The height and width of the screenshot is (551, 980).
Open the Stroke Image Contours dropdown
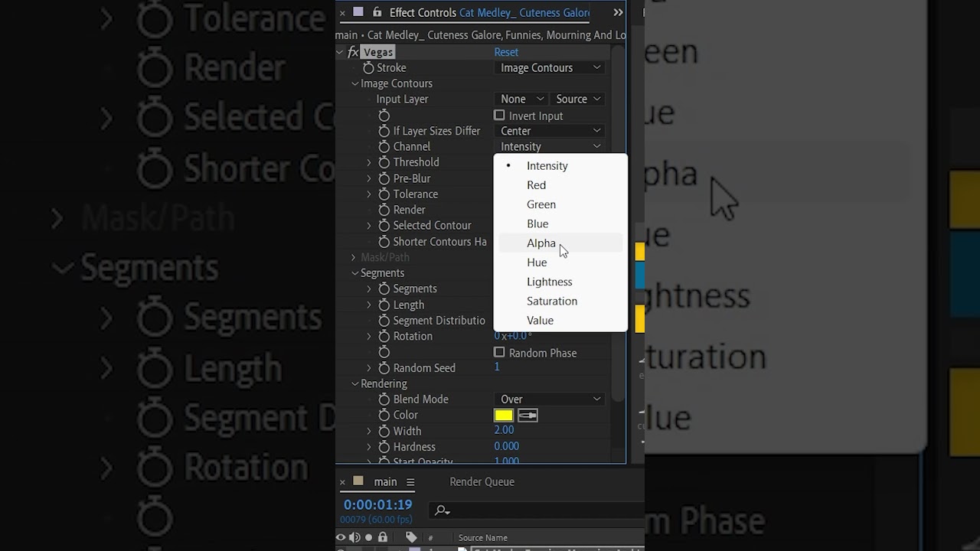(550, 68)
